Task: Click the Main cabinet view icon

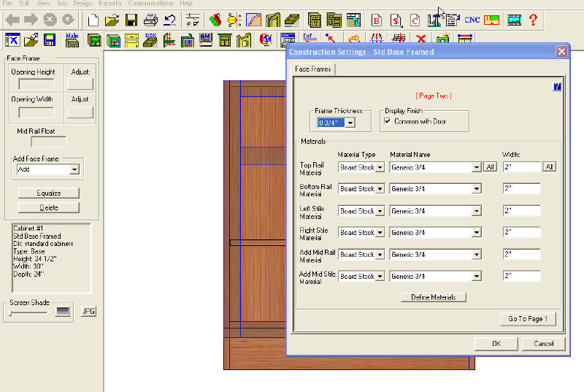Action: click(72, 40)
